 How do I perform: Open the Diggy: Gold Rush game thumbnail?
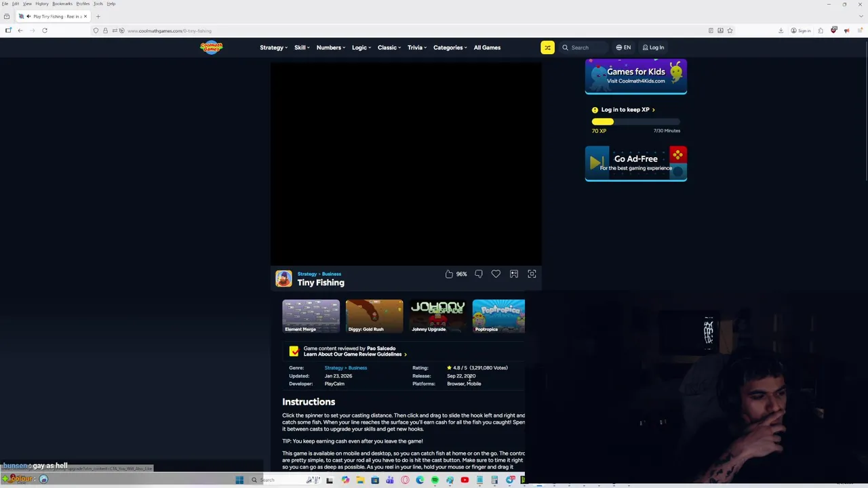pyautogui.click(x=374, y=316)
